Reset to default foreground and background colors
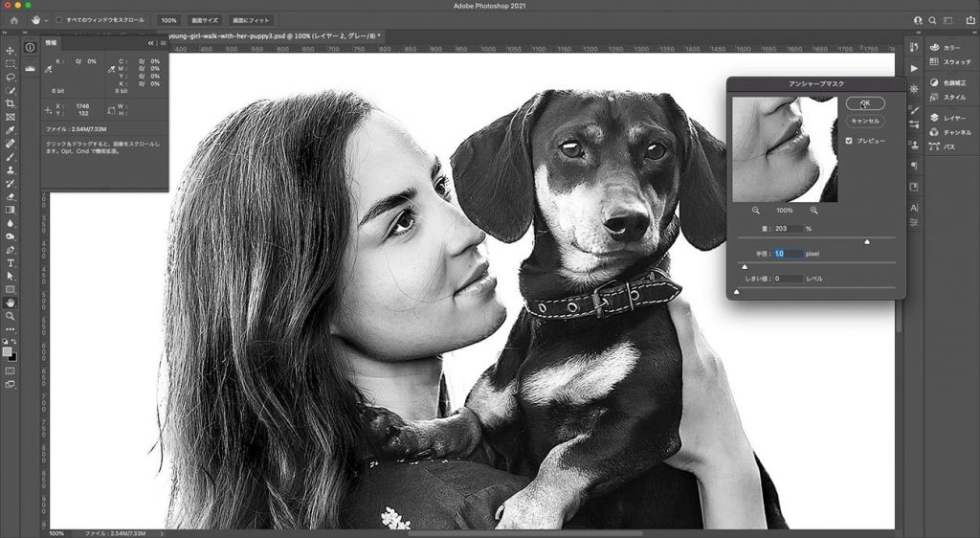The width and height of the screenshot is (980, 538). pyautogui.click(x=6, y=343)
